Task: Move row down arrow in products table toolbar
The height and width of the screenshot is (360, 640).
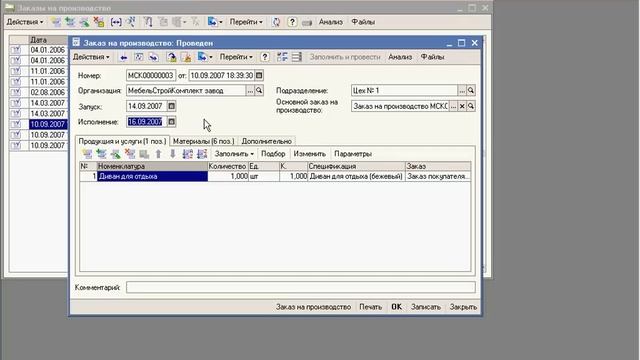Action: point(173,154)
